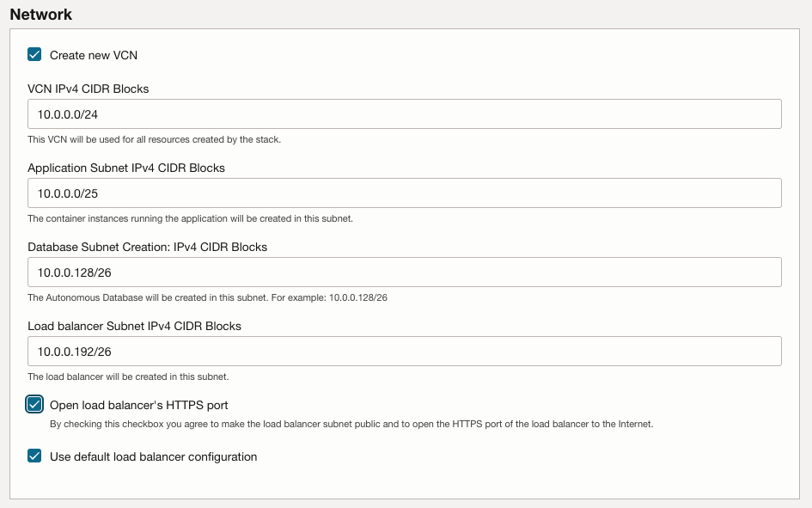
Task: Click the Network section heading
Action: (x=41, y=15)
